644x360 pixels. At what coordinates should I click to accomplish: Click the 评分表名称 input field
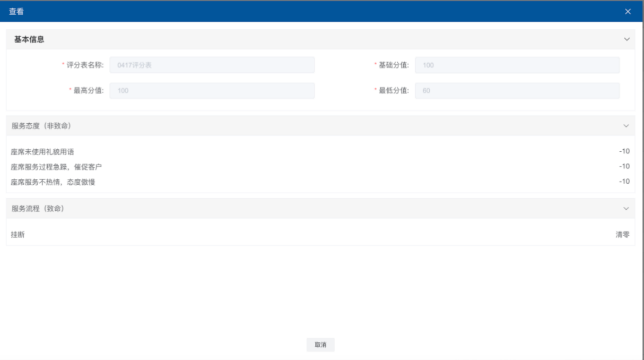tap(212, 65)
